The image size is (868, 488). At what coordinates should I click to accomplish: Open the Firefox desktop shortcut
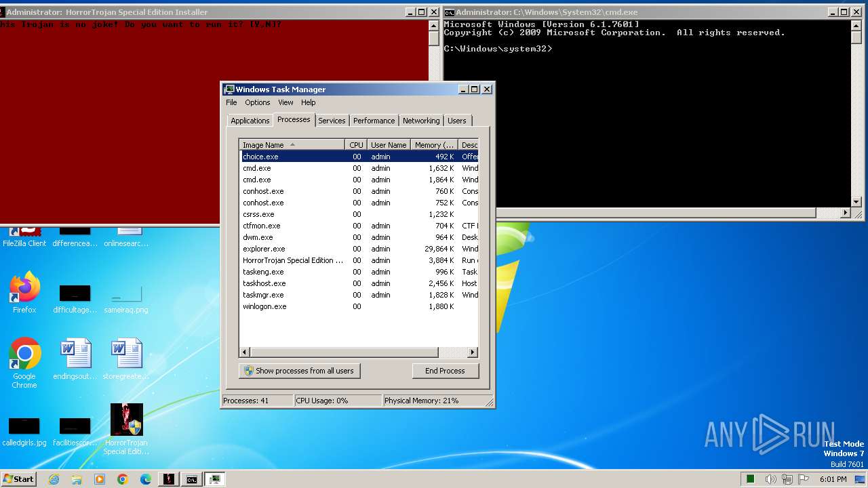coord(24,293)
